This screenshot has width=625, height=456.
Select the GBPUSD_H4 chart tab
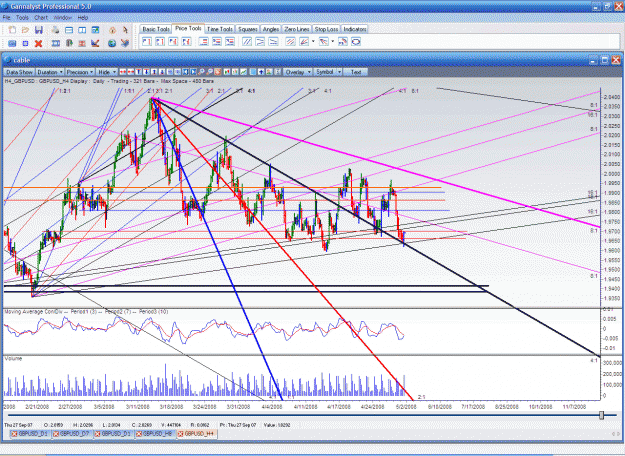[x=196, y=433]
